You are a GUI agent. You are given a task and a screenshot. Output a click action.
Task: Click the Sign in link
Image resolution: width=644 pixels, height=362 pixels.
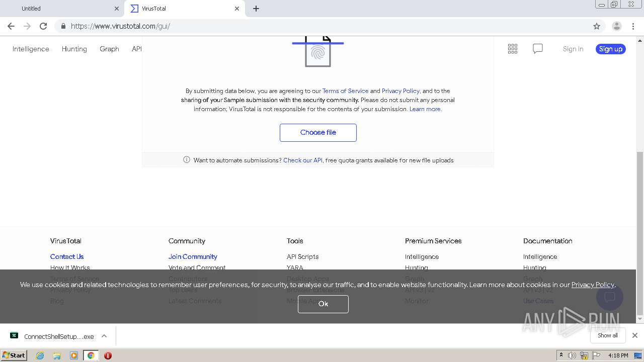(x=573, y=49)
